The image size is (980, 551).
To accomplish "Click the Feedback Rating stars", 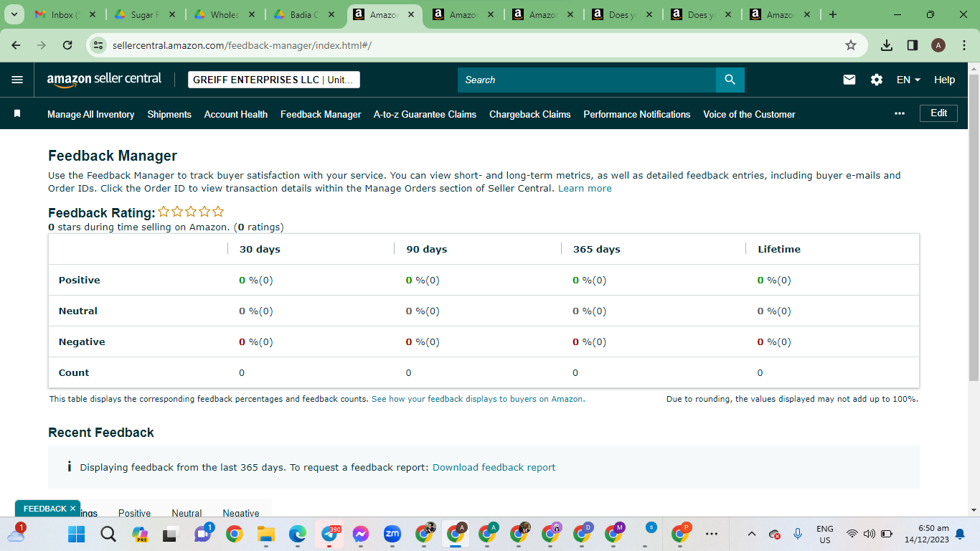I will 191,212.
